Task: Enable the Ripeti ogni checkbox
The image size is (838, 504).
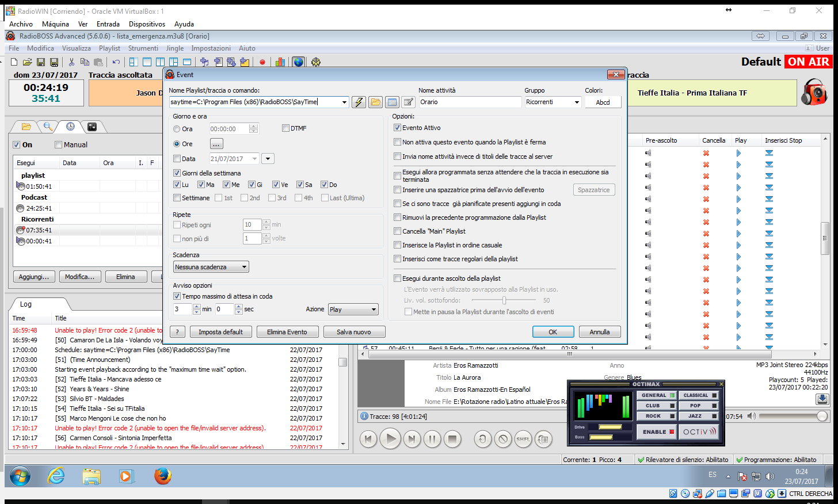Action: point(177,225)
